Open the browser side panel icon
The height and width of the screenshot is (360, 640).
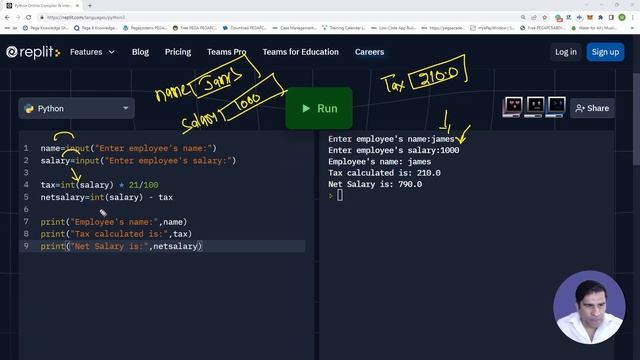click(x=611, y=18)
